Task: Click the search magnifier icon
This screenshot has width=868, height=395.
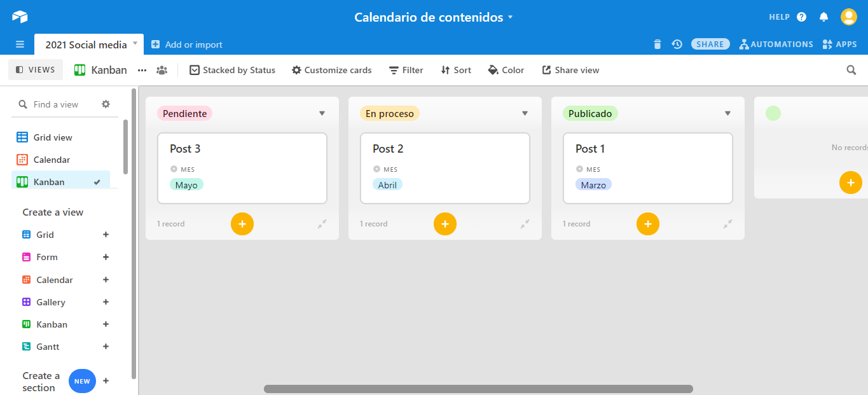Action: (x=851, y=70)
